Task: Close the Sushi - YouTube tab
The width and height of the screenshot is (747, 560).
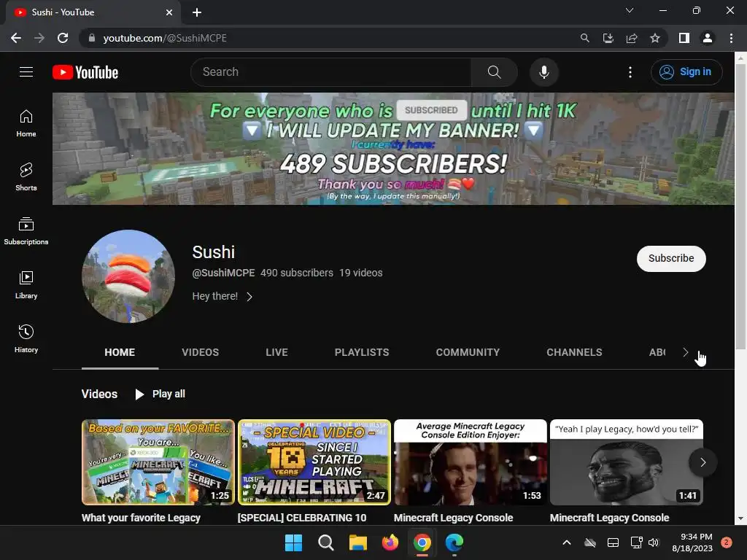Action: 169,12
